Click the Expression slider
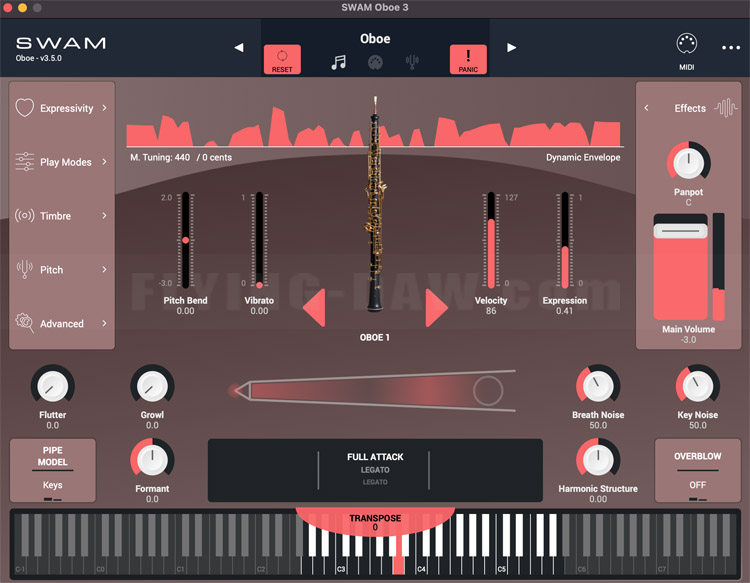The height and width of the screenshot is (583, 750). pos(565,240)
